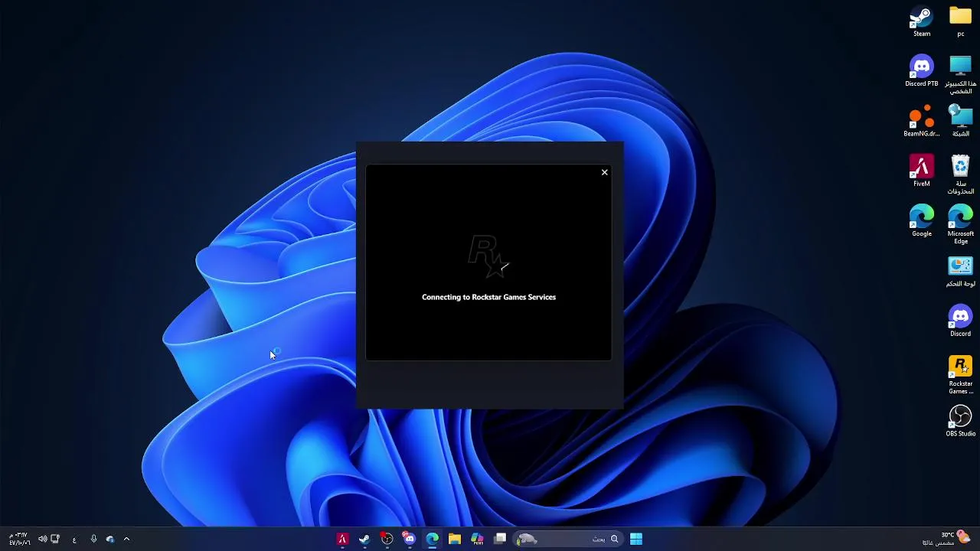Open the Rockstar Games Launcher desktop shortcut
980x551 pixels.
(960, 375)
